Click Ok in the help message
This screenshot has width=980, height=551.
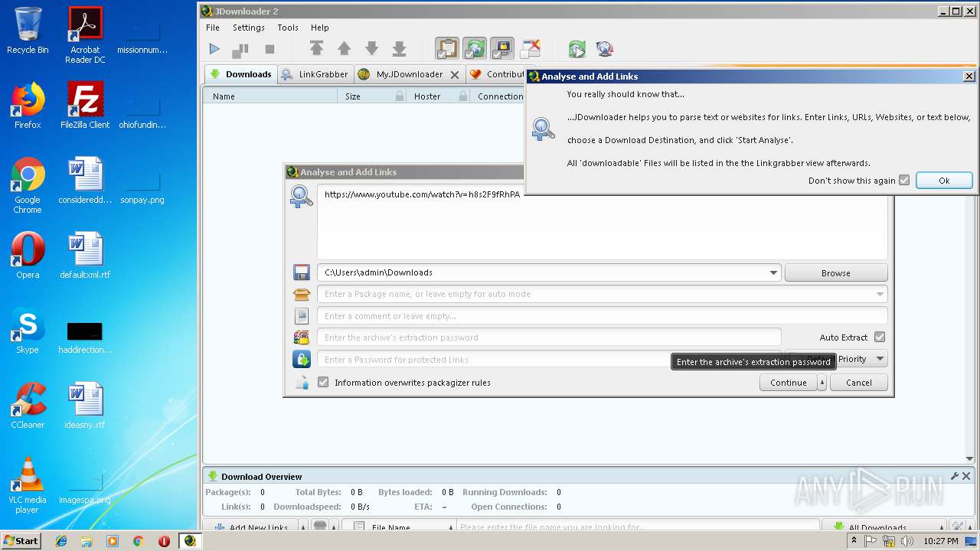[944, 181]
